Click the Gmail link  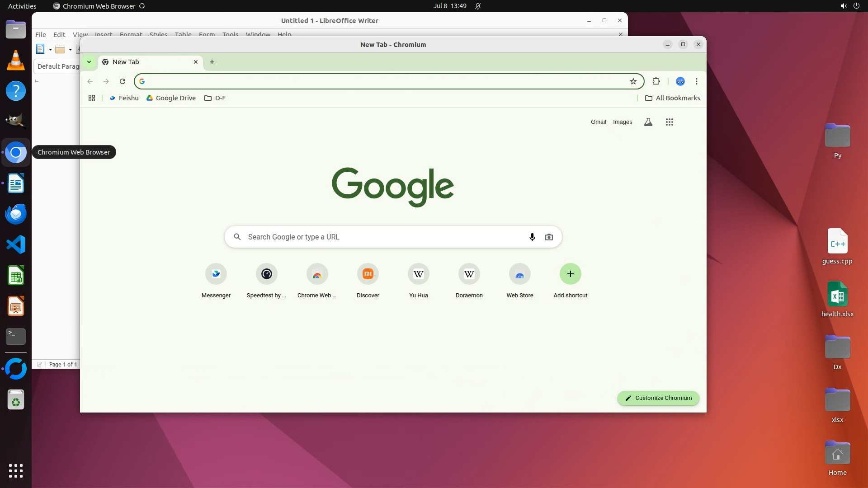(x=598, y=122)
